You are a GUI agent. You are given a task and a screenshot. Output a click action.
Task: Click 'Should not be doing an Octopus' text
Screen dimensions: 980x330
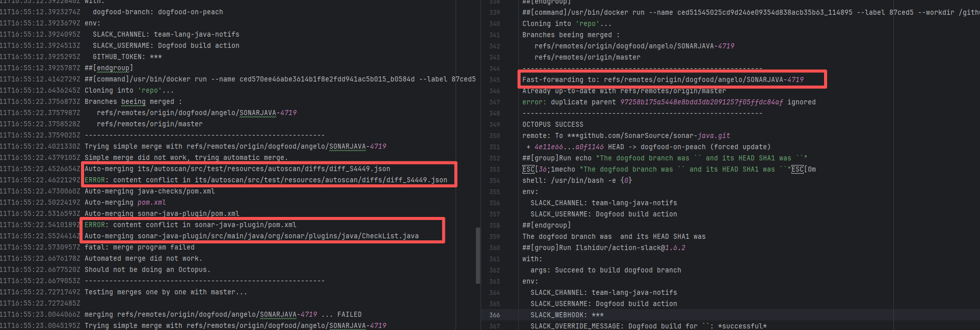[x=147, y=270]
